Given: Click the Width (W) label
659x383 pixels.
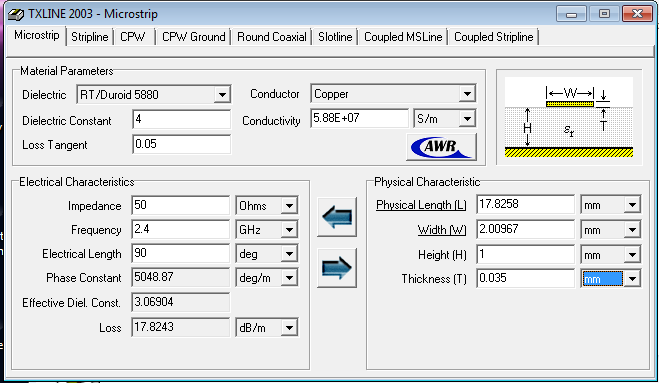Looking at the screenshot, I should [x=442, y=230].
